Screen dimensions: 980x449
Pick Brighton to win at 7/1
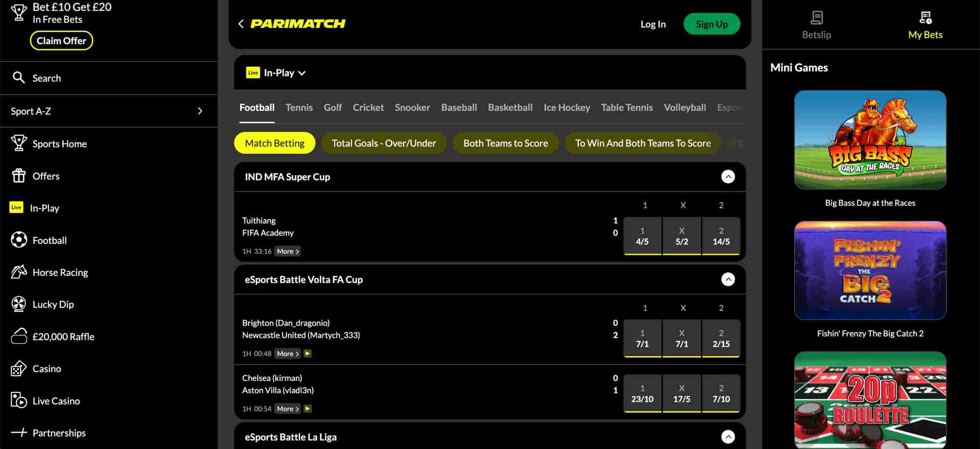click(x=642, y=339)
